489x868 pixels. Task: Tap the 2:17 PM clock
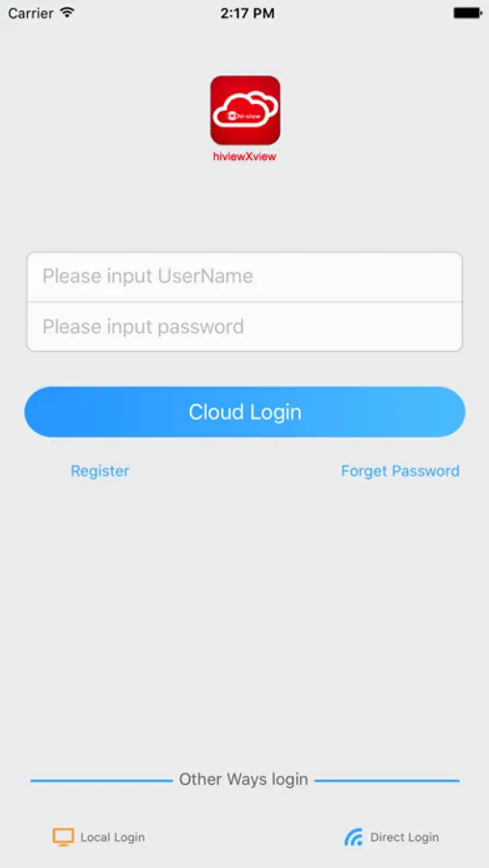(247, 14)
